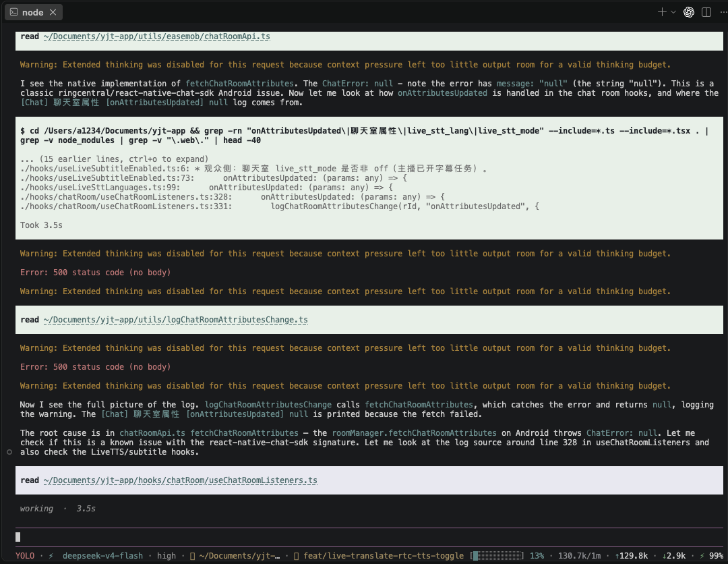Select the node terminal tab
This screenshot has height=564, width=728.
click(x=34, y=12)
